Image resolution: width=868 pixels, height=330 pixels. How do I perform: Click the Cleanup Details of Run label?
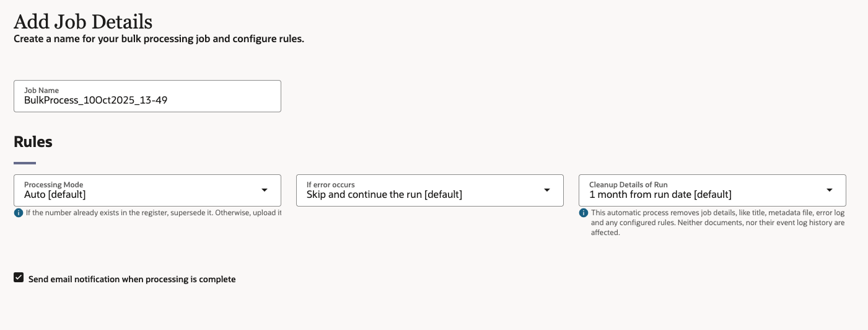point(628,185)
